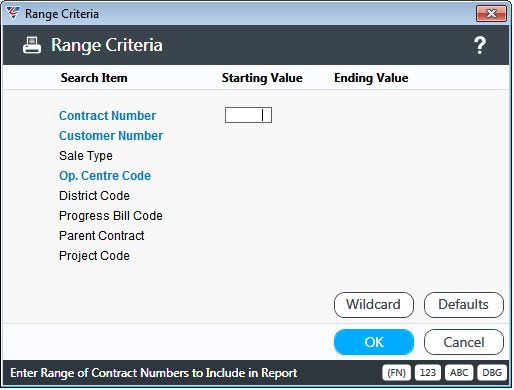Close the Range Criteria window
The image size is (514, 390).
[491, 14]
